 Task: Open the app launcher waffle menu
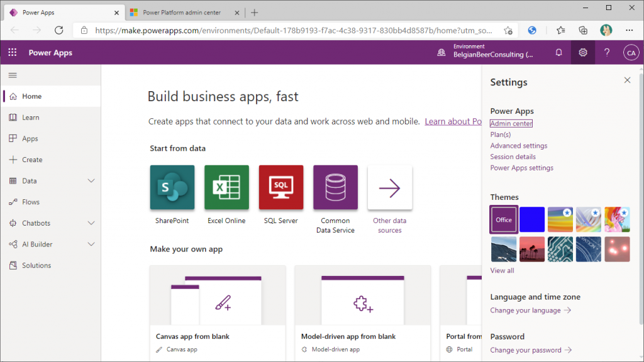pyautogui.click(x=13, y=53)
